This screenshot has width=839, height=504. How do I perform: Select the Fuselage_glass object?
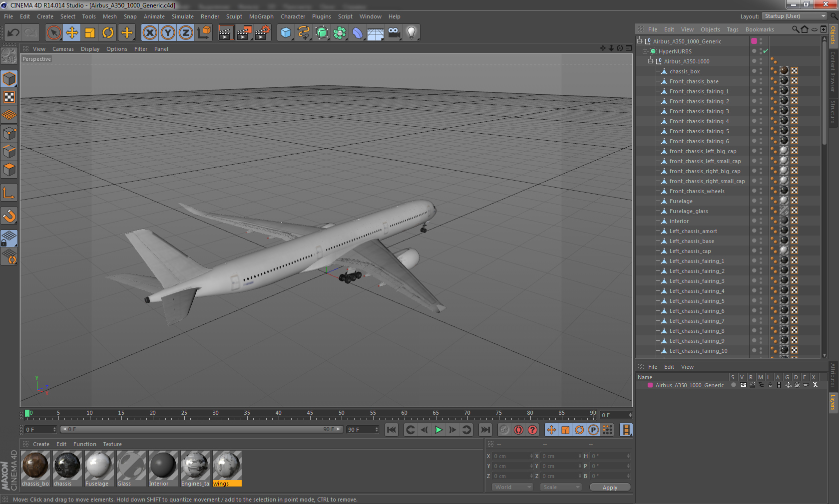689,211
